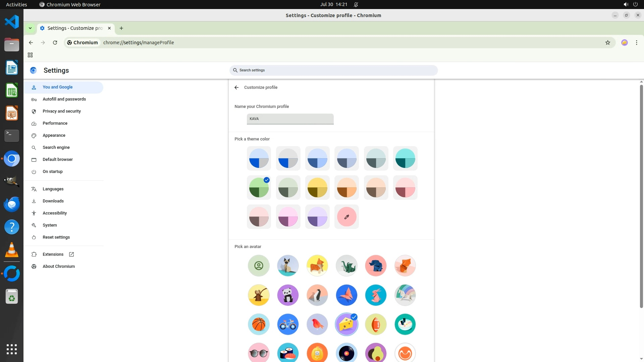This screenshot has width=644, height=362.
Task: Open About Chromium page
Action: point(59,266)
